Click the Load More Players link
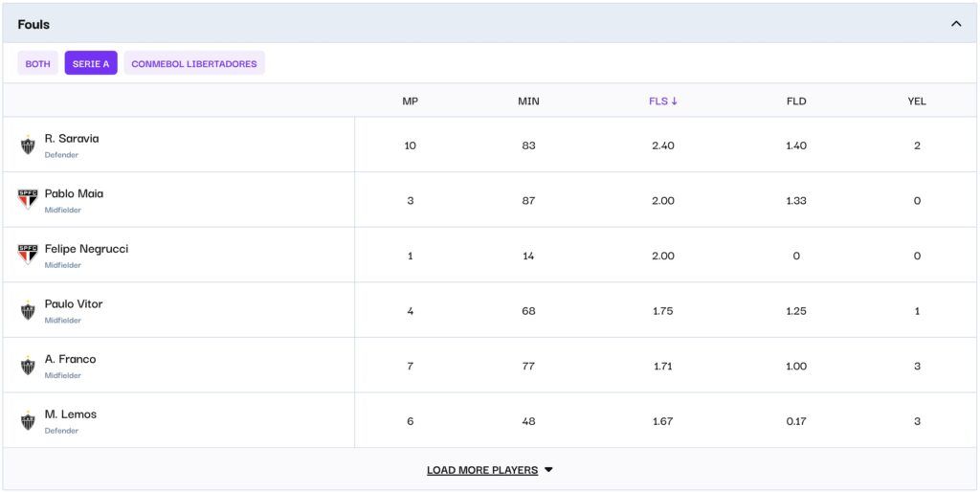 (481, 470)
